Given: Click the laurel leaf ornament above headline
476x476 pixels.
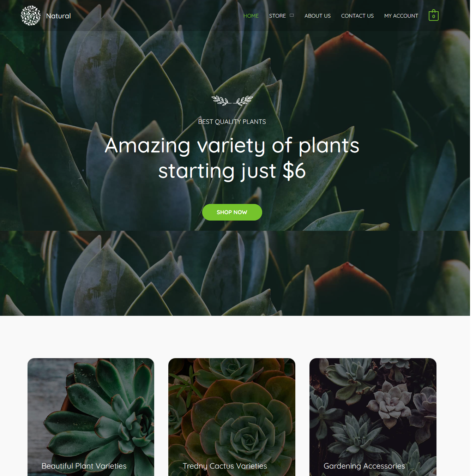Looking at the screenshot, I should [232, 101].
